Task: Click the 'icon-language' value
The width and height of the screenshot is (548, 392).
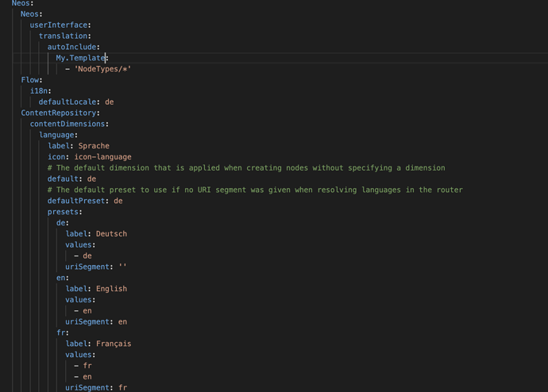Action: click(x=102, y=157)
